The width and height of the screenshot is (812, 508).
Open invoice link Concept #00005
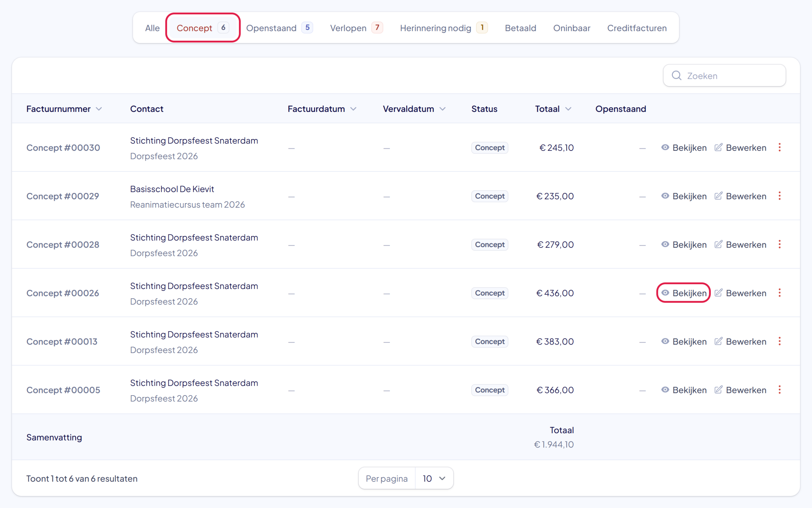[63, 390]
